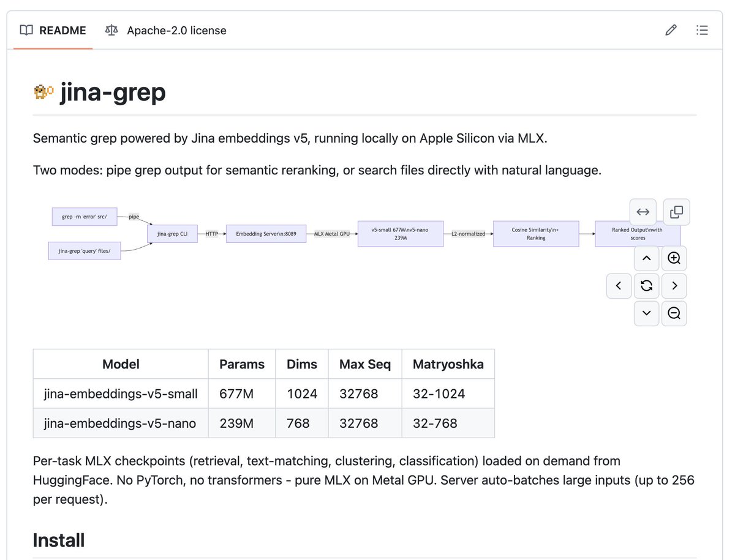Screen dimensions: 735x560
Task: Click the Cosine Similarity Ranking node
Action: (x=536, y=234)
